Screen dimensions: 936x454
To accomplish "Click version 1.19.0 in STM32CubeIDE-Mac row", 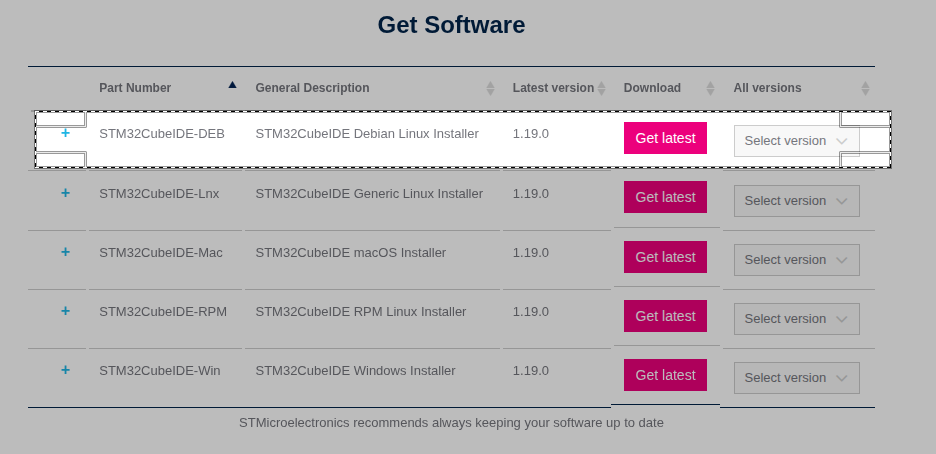I will (x=531, y=253).
